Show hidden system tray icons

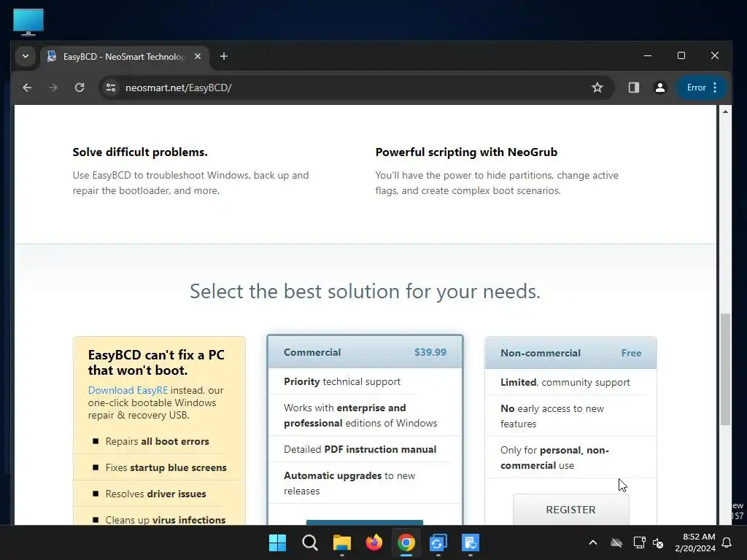click(593, 542)
